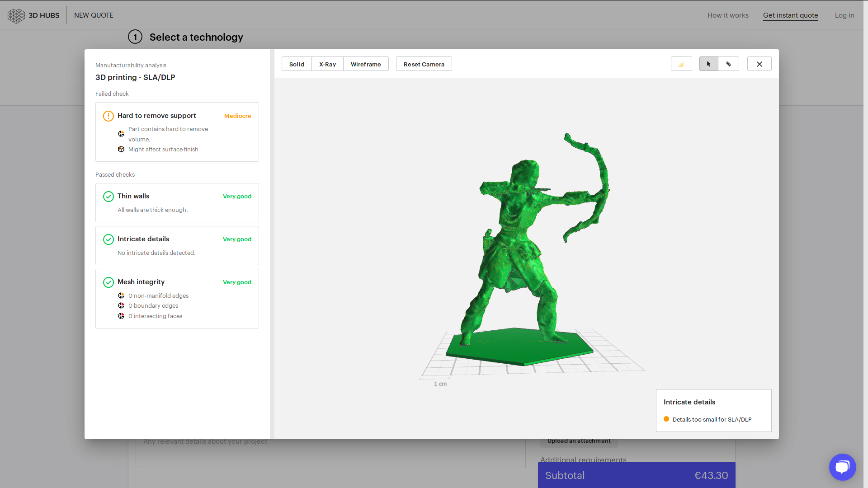Click the Very good rating for Mesh integrity

[237, 282]
